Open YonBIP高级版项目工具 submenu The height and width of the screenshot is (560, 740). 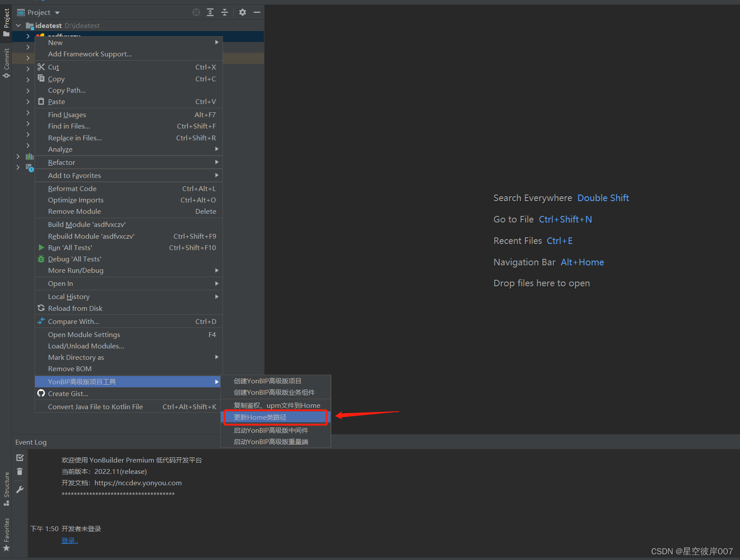tap(129, 382)
